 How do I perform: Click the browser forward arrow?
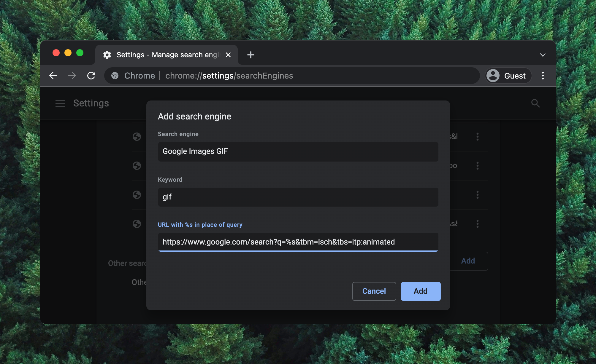72,76
